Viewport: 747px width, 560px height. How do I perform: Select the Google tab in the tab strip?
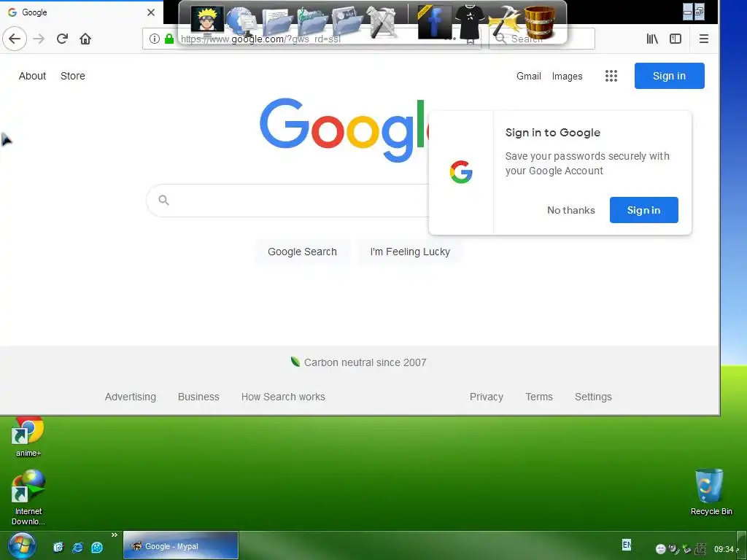click(x=82, y=12)
